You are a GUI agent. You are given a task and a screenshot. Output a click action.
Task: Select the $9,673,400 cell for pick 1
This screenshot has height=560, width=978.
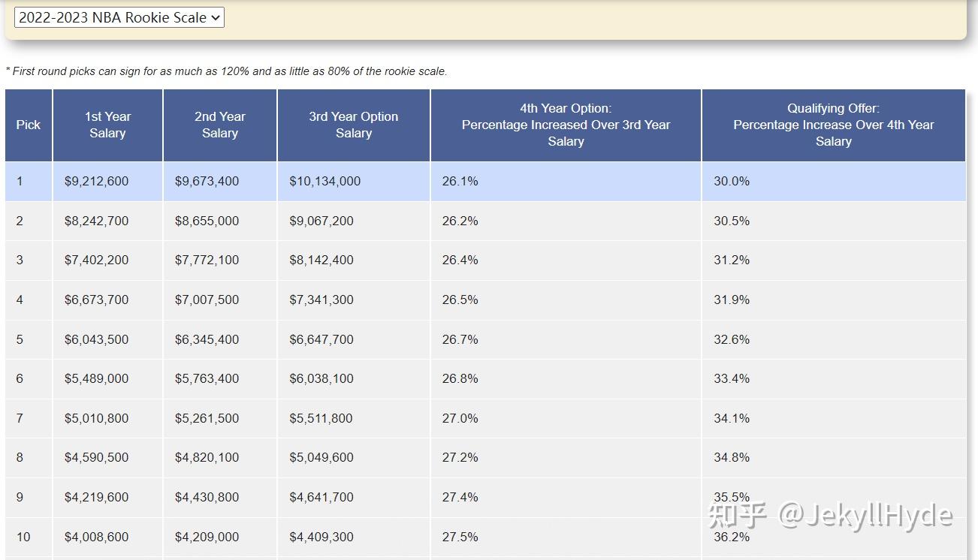point(220,182)
